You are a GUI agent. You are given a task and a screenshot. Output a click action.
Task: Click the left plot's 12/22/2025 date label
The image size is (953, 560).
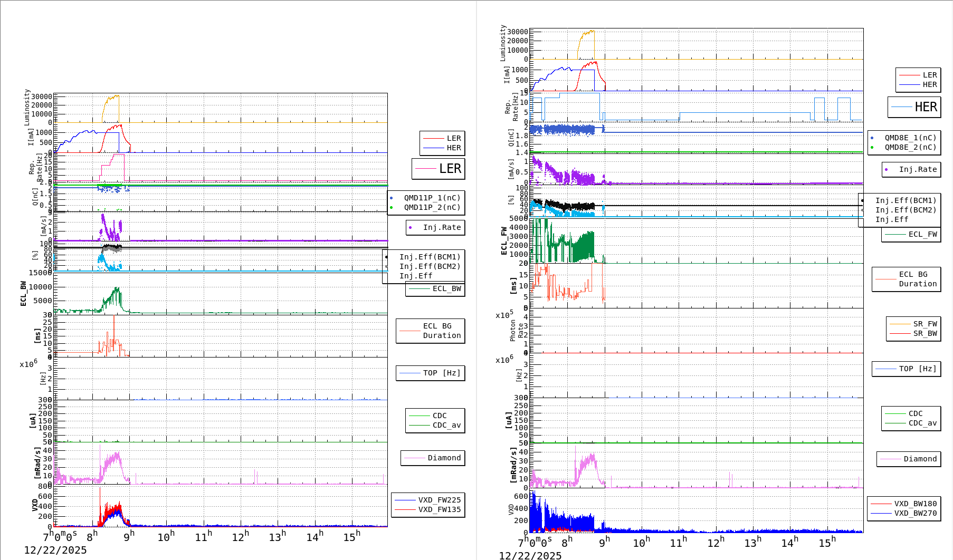tap(55, 550)
